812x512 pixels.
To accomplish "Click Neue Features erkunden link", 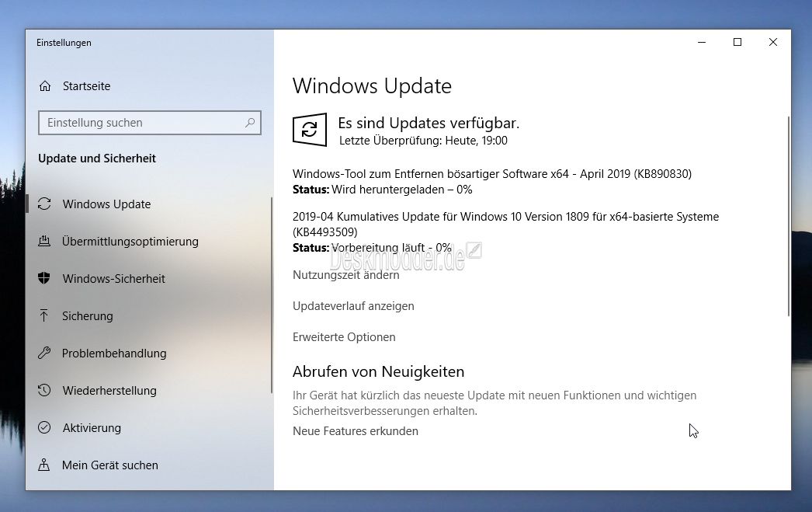I will (x=356, y=431).
